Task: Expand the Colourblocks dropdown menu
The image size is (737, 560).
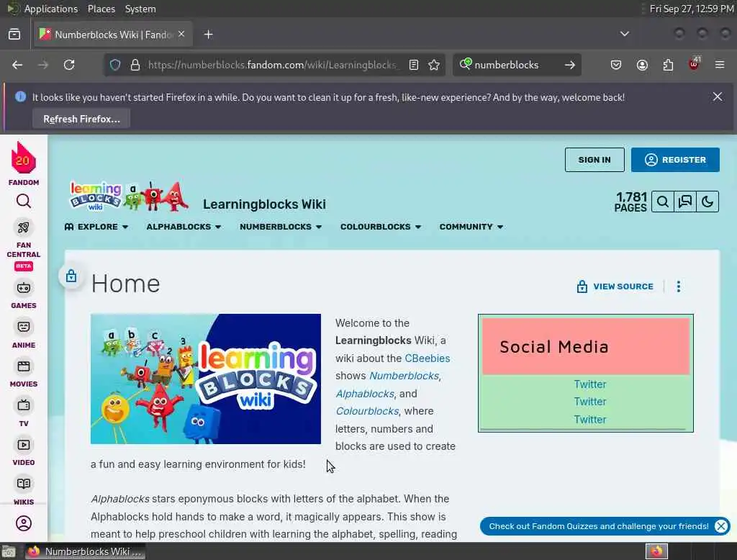Action: pos(381,227)
